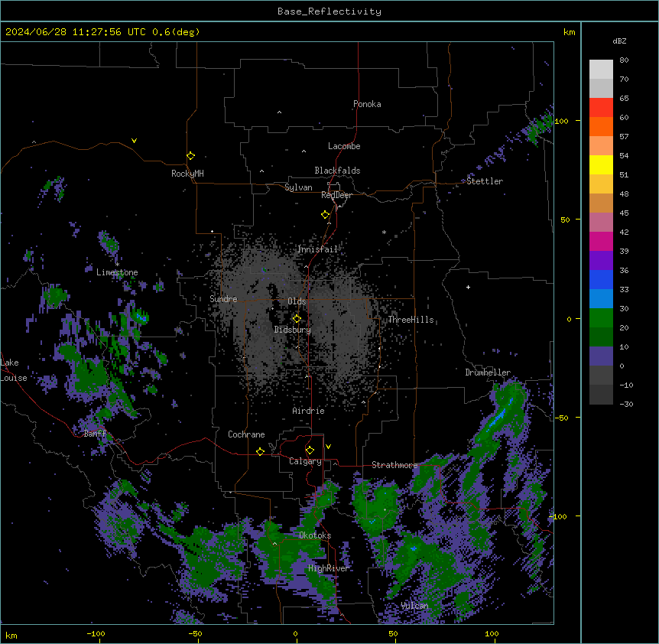659x644 pixels.
Task: Click the 65 value on dBZ legend
Action: point(624,99)
